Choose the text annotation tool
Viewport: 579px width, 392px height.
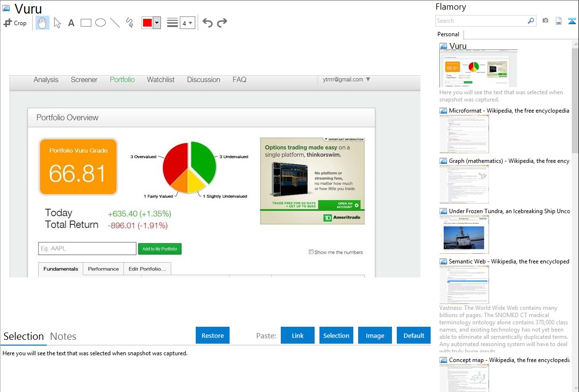[x=71, y=23]
